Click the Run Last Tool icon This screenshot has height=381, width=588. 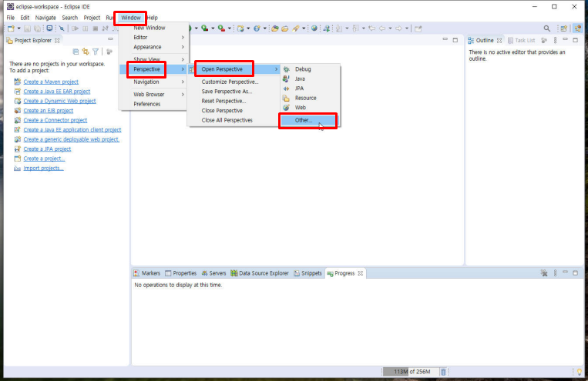click(x=222, y=28)
